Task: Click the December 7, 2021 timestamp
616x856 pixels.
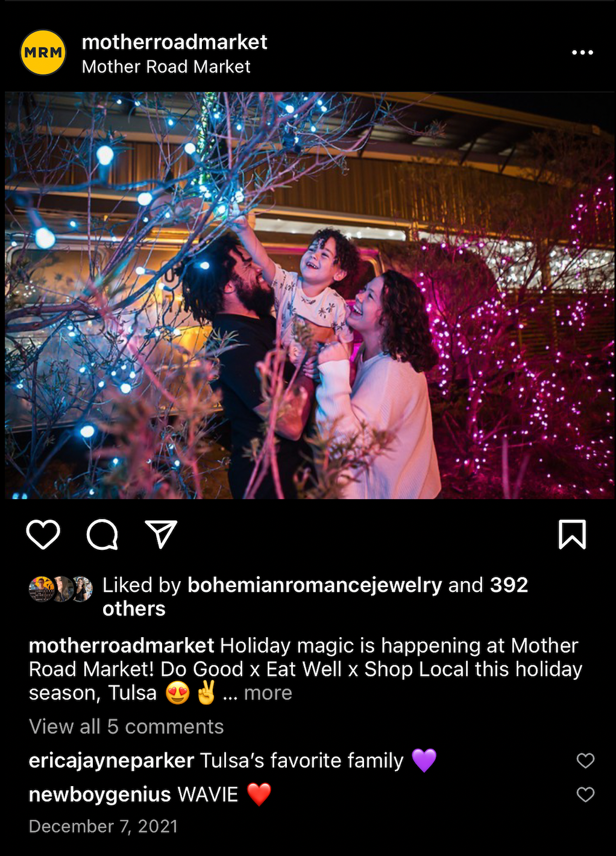Action: click(x=103, y=826)
